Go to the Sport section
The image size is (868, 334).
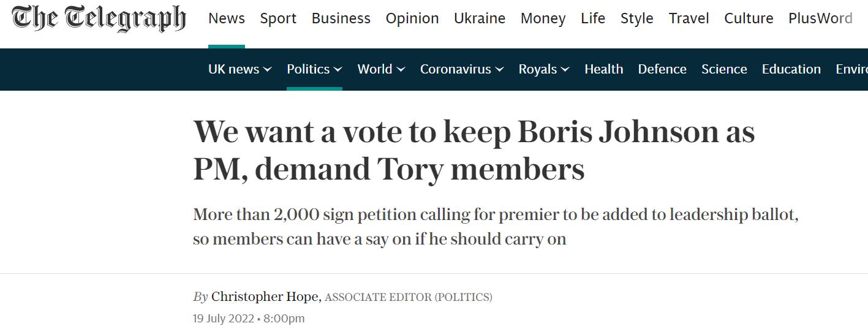[278, 18]
